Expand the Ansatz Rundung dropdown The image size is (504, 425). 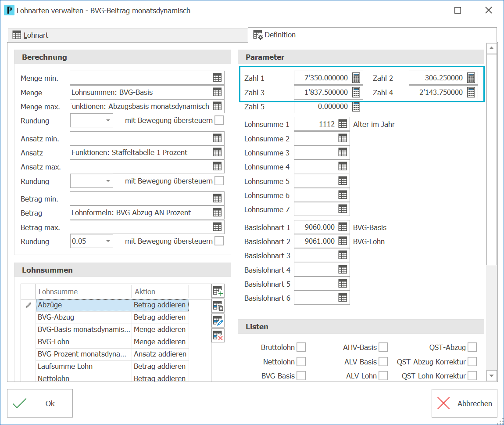pos(108,181)
